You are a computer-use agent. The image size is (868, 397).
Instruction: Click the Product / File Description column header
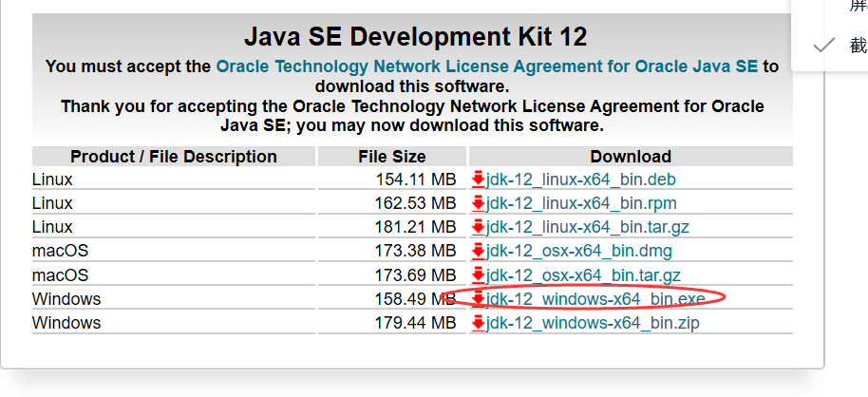[x=174, y=157]
